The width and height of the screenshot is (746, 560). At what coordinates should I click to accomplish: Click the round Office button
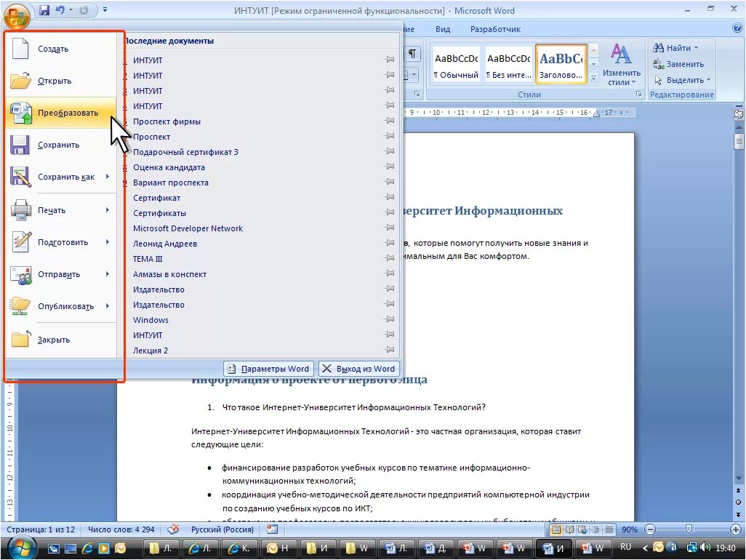[17, 16]
